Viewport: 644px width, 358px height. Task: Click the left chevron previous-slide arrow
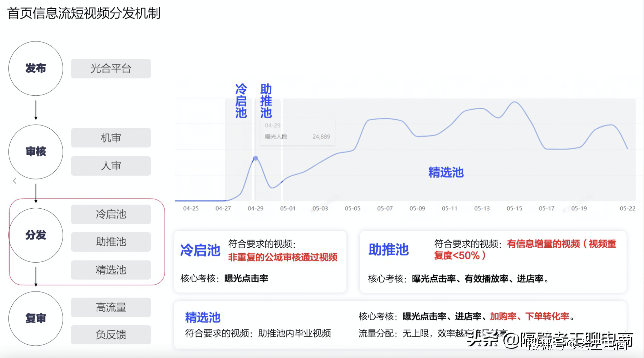(15, 181)
